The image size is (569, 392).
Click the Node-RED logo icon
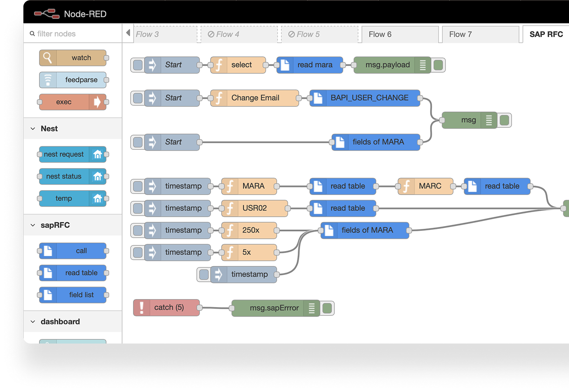47,14
